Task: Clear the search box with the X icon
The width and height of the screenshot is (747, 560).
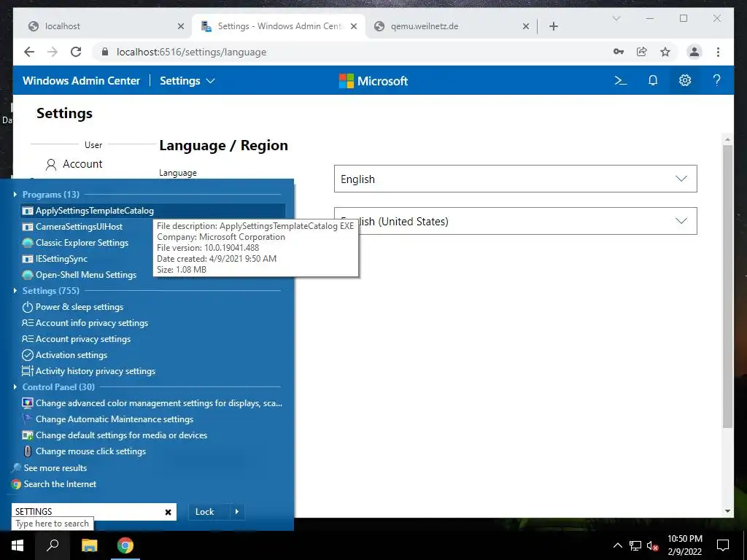Action: (x=168, y=512)
